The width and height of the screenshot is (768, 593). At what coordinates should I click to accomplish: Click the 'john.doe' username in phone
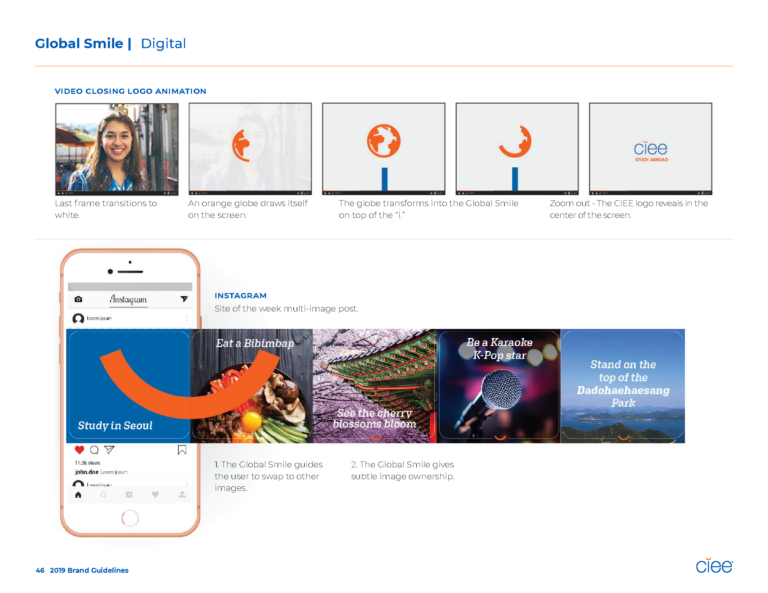(86, 472)
